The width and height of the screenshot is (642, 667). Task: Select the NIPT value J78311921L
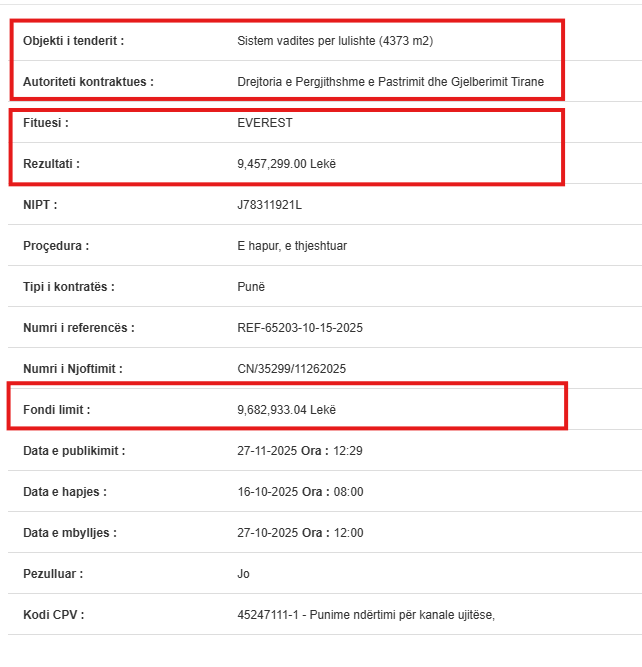point(269,205)
